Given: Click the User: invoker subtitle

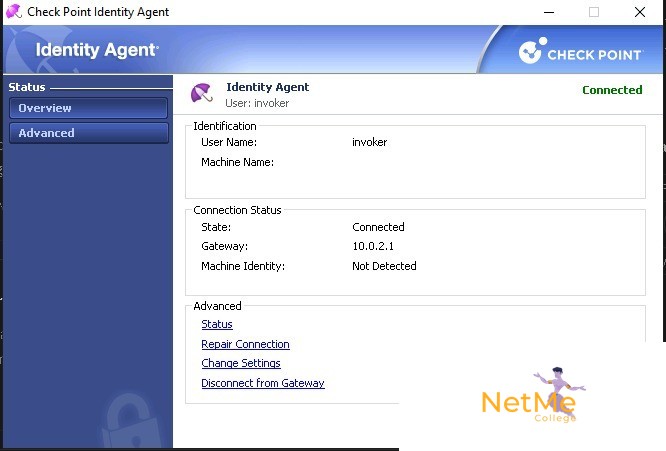Looking at the screenshot, I should (x=257, y=103).
